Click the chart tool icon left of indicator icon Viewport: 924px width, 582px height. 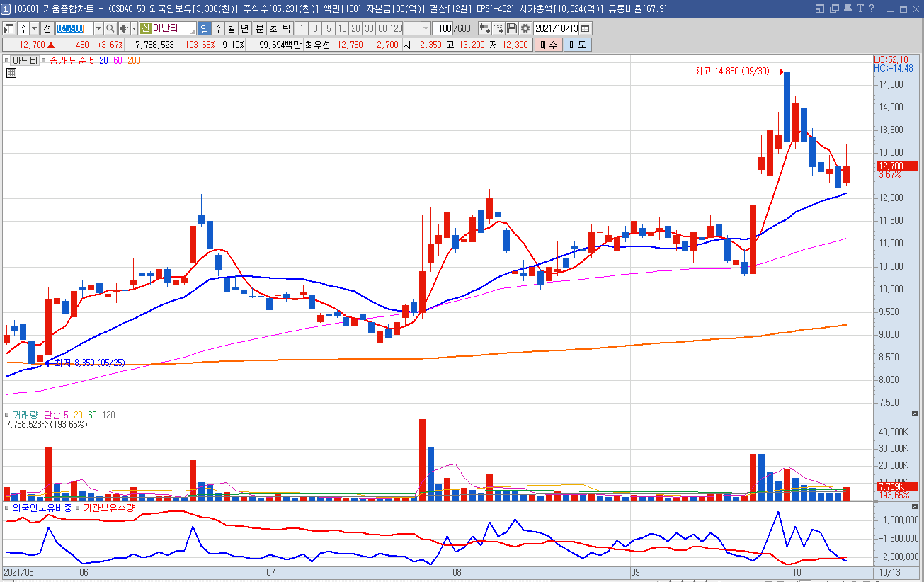tap(484, 28)
